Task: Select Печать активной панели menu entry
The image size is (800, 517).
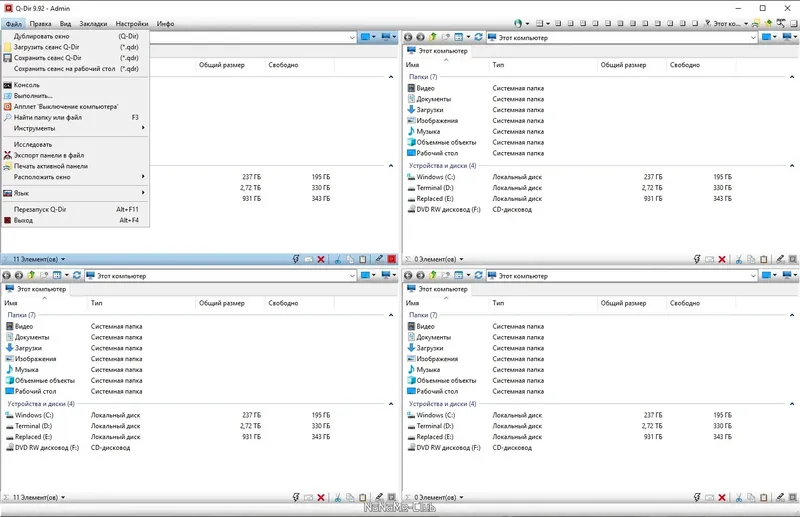Action: pos(75,166)
